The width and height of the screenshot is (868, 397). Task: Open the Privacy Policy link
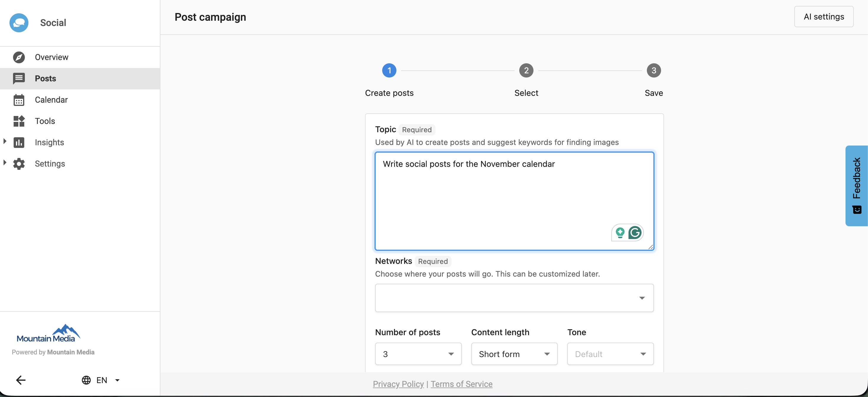tap(398, 384)
